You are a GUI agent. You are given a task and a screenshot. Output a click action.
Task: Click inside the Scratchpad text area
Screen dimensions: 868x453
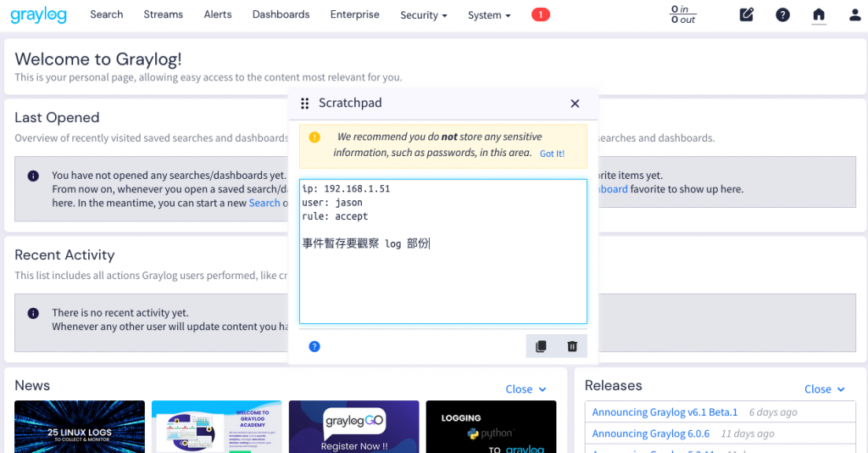click(442, 251)
